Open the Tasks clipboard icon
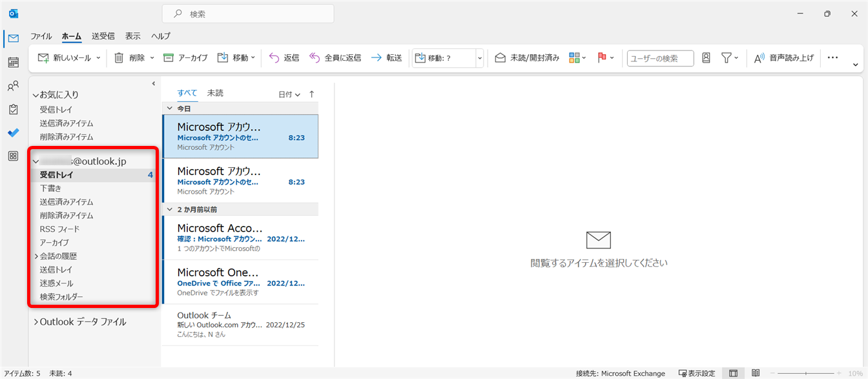Screen dimensions: 868x379 tap(13, 109)
